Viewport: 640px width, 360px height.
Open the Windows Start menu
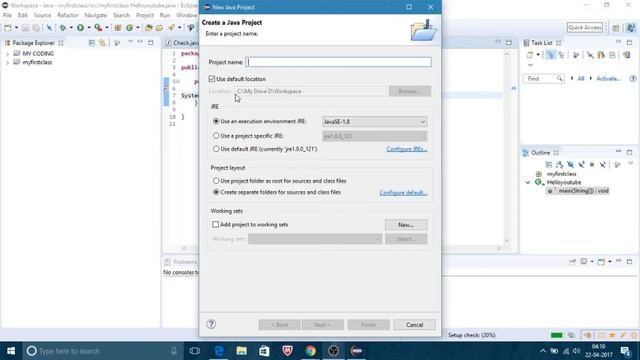[x=11, y=351]
